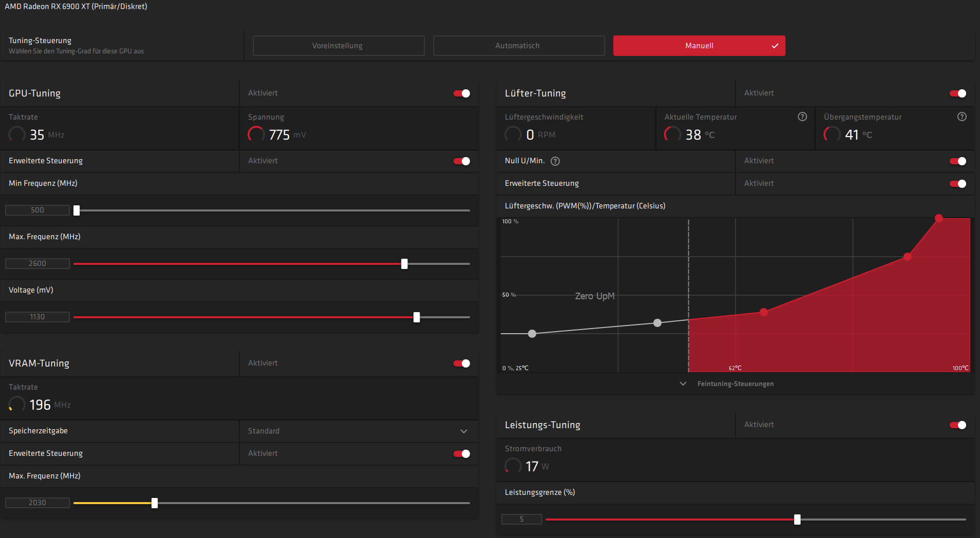Click the Leistungsgrenze 5 input field
980x538 pixels.
pos(522,520)
